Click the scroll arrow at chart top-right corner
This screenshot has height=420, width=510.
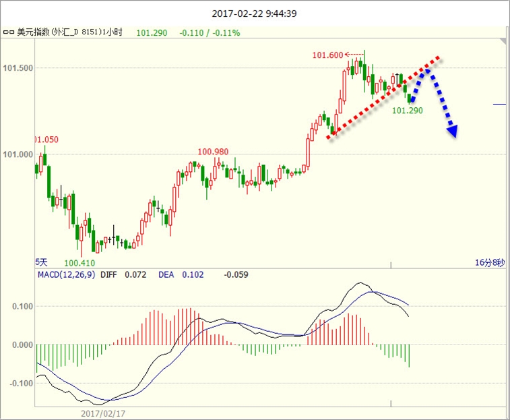pyautogui.click(x=504, y=42)
